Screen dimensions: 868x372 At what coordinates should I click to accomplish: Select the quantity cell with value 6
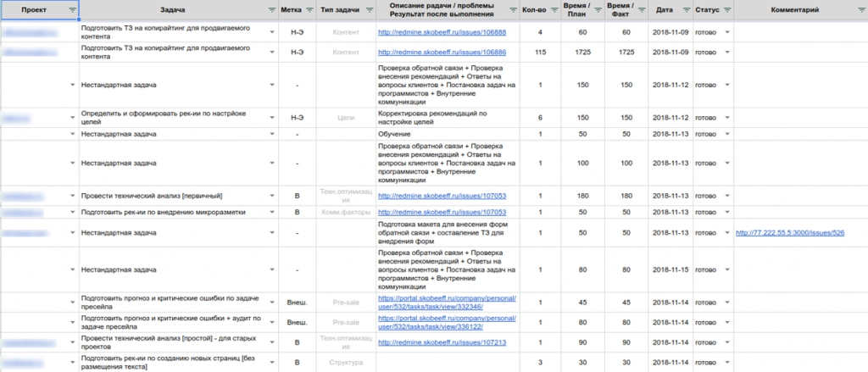[540, 118]
